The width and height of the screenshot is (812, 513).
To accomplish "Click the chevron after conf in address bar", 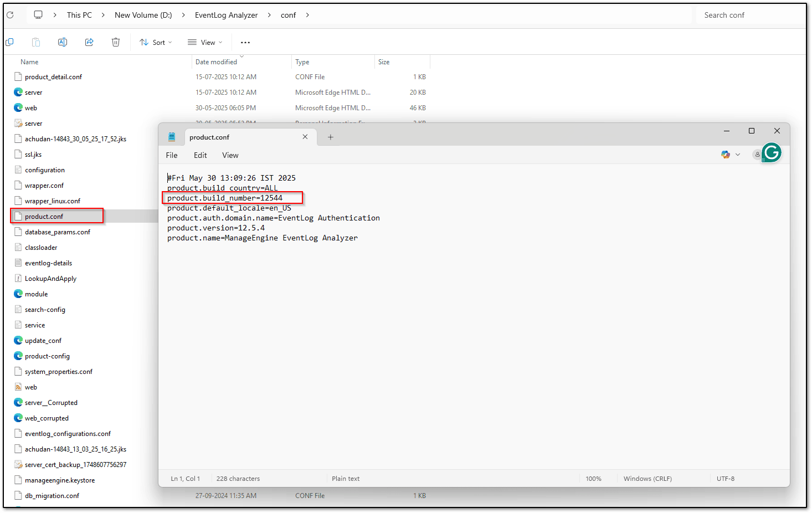I will 307,15.
